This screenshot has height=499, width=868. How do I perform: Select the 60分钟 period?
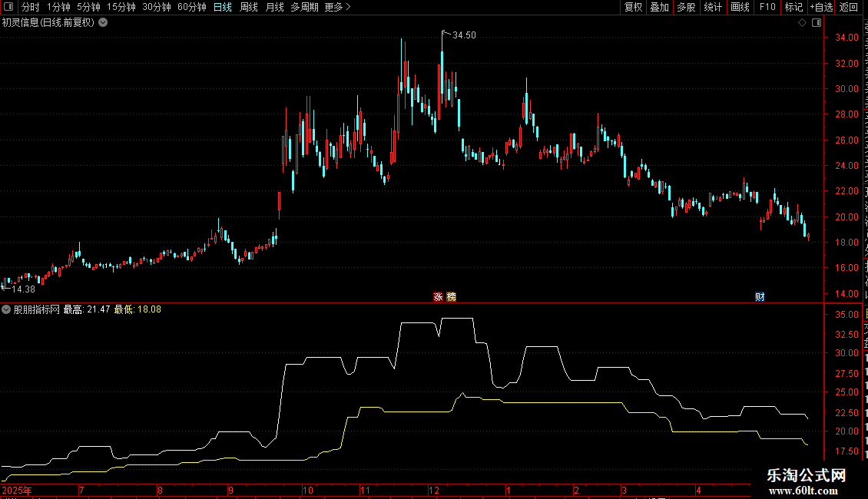[x=192, y=7]
